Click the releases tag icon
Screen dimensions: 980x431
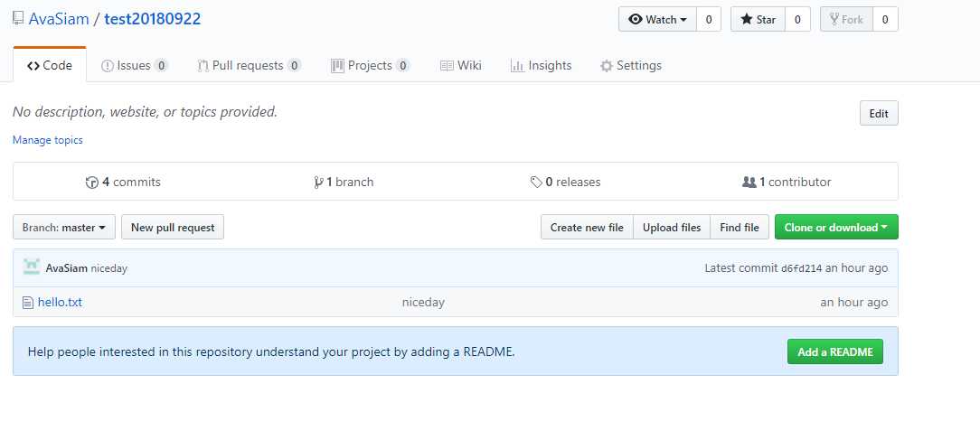(535, 183)
